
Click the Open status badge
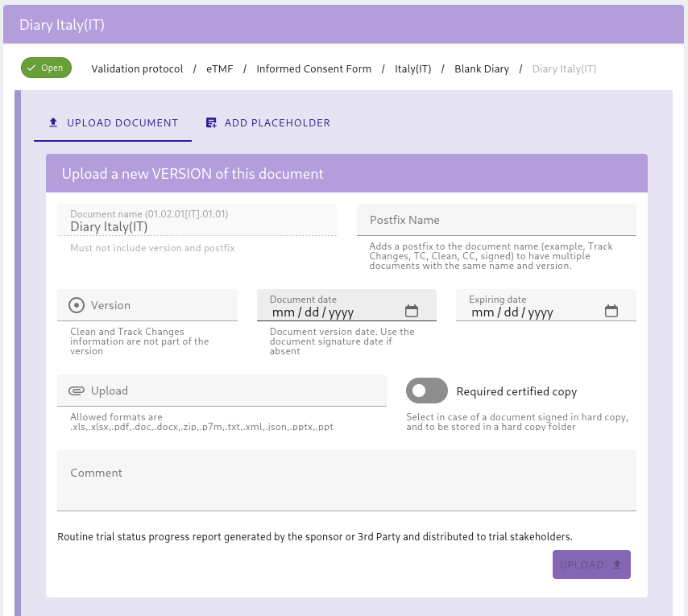tap(46, 68)
